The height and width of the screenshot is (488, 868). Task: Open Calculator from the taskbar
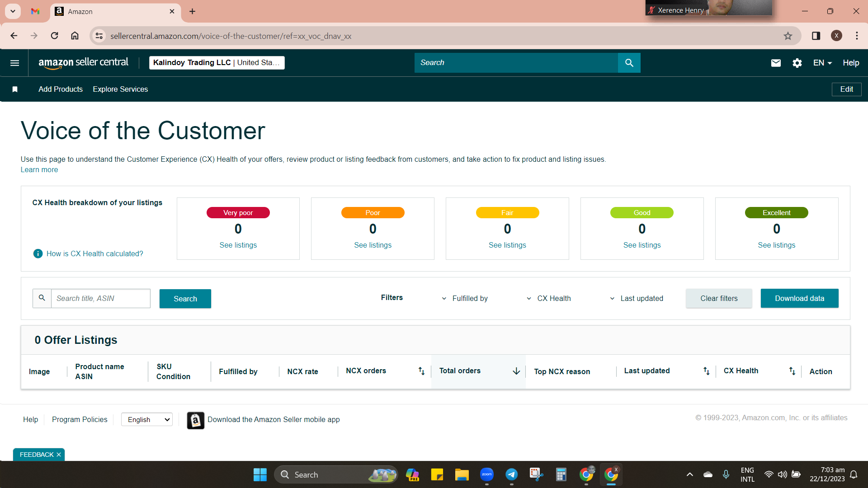(x=561, y=474)
